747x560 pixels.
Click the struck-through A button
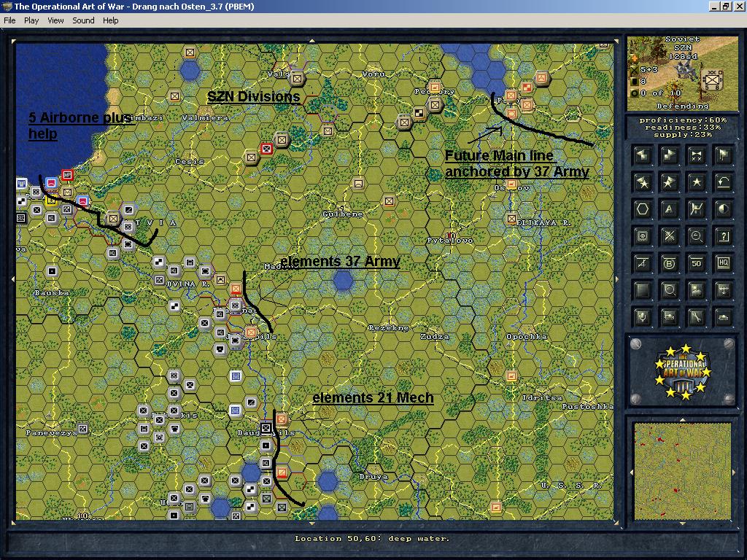[643, 263]
